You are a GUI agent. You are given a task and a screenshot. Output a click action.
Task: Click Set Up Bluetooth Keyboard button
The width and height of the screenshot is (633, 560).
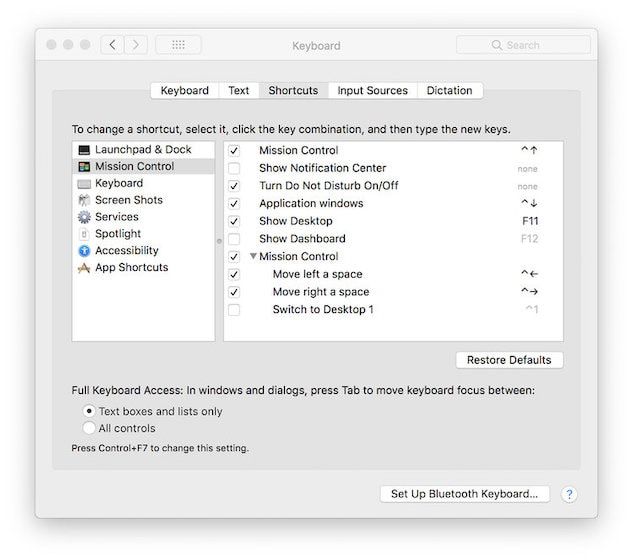tap(465, 494)
